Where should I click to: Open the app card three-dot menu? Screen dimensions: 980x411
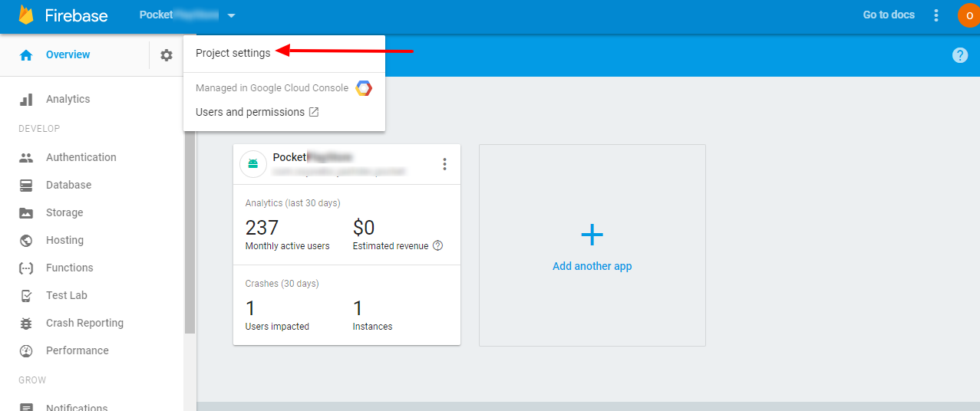tap(444, 164)
